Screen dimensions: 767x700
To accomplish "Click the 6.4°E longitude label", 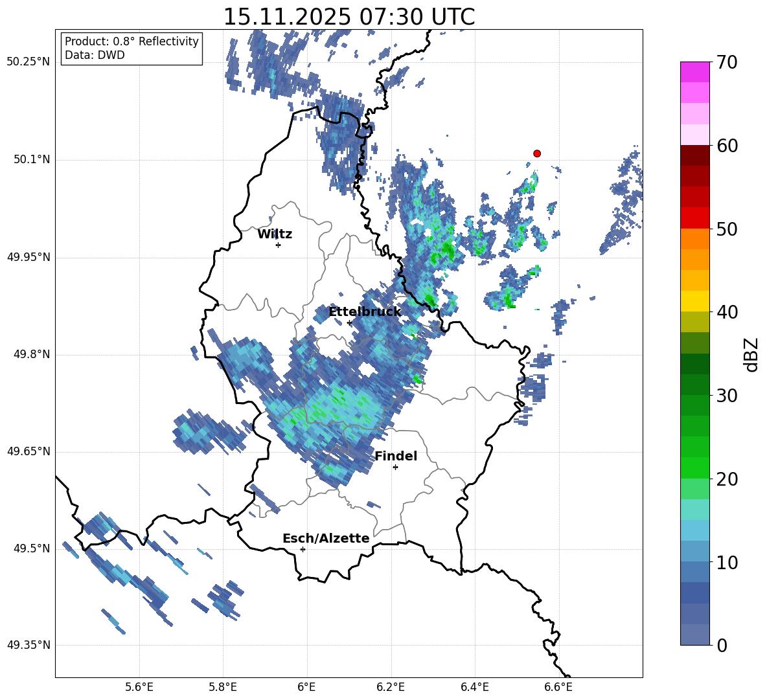I will pyautogui.click(x=474, y=687).
